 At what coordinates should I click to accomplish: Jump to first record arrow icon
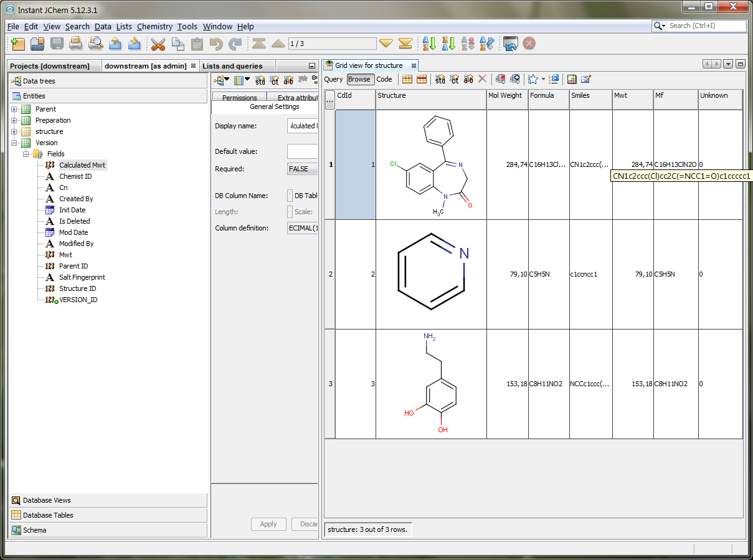[x=258, y=44]
